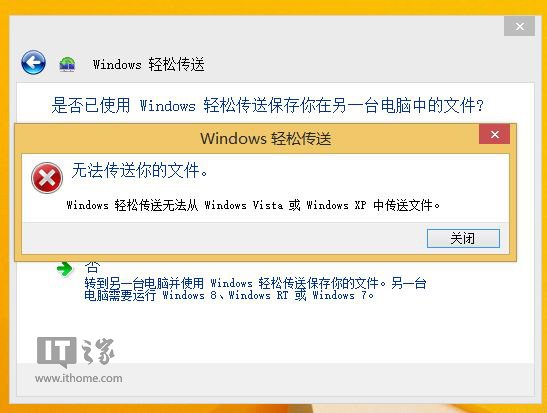Viewport: 547px width, 413px height.
Task: Click the 是否已使用 question heading
Action: (267, 105)
